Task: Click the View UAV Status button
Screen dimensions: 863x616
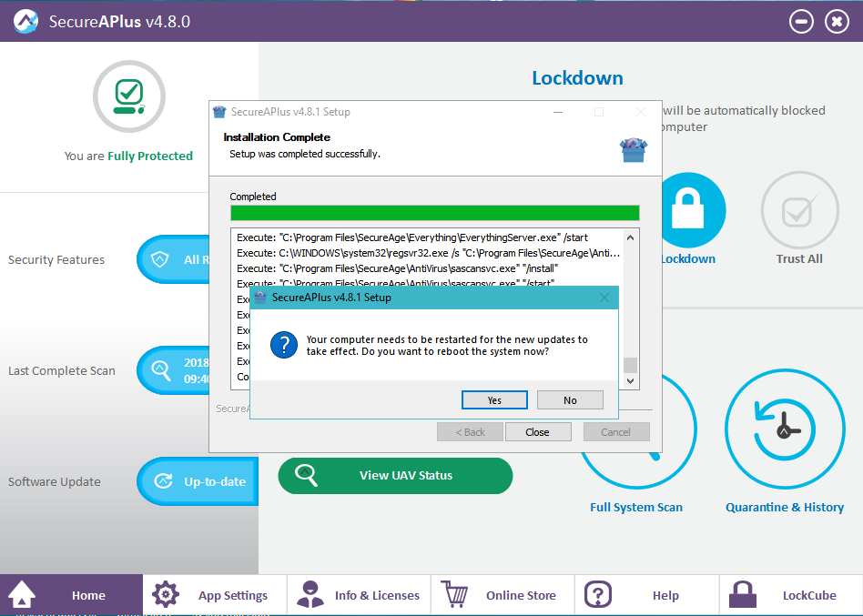Action: [x=395, y=475]
